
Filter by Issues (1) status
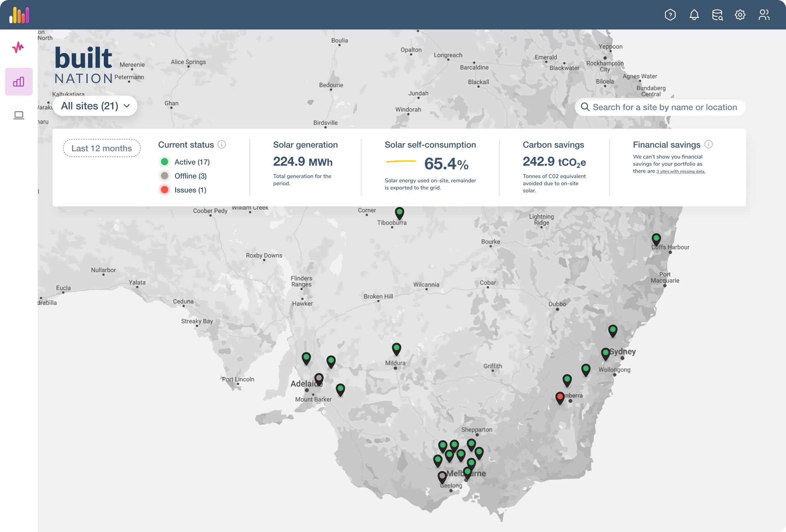coord(190,190)
